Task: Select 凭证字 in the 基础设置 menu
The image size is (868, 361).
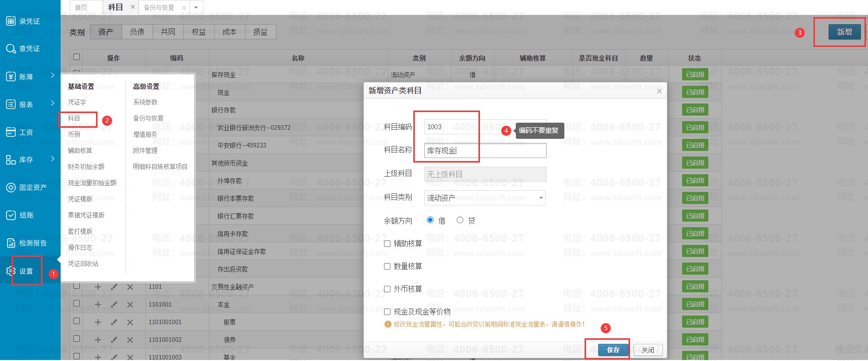Action: pos(77,102)
